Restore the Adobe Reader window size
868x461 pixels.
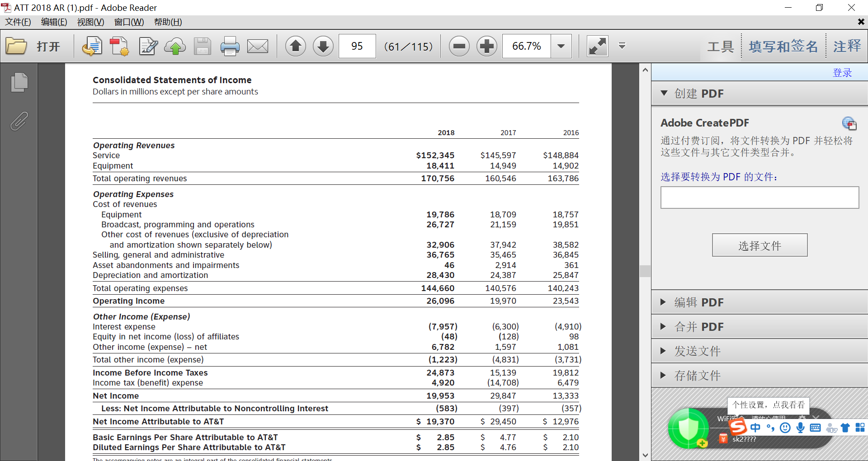coord(819,8)
